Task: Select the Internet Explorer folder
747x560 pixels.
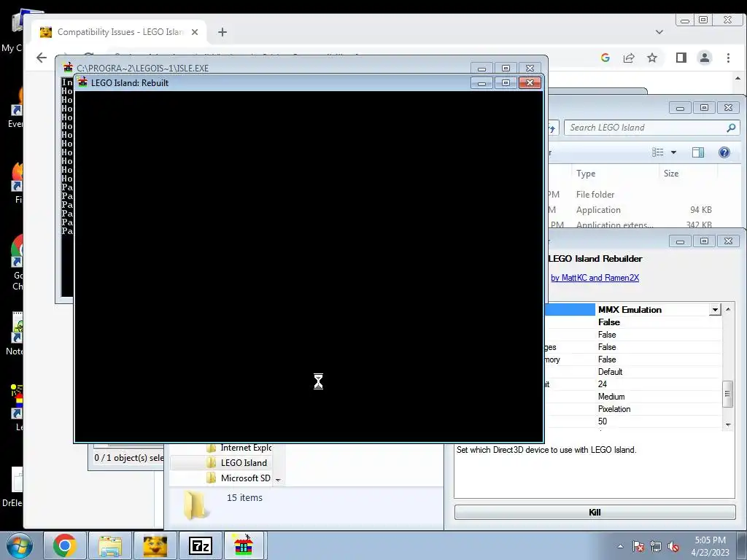Action: click(239, 448)
